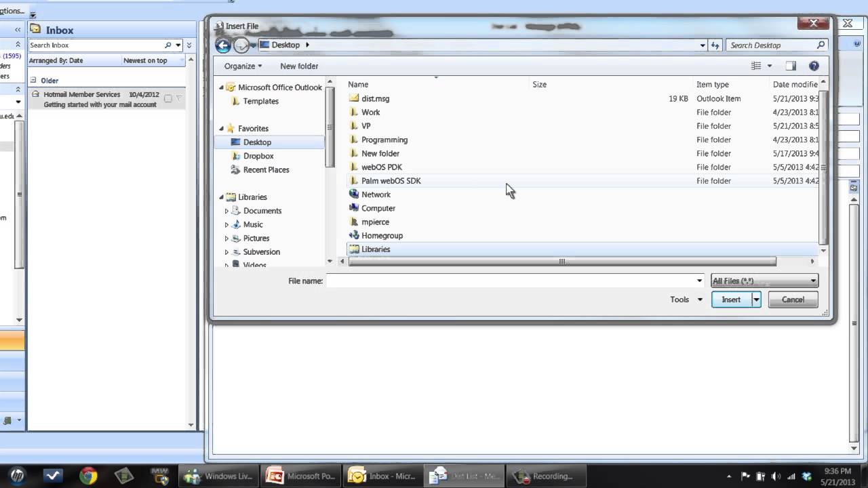This screenshot has width=868, height=488.
Task: Open Homegroup in the file list
Action: click(x=382, y=235)
